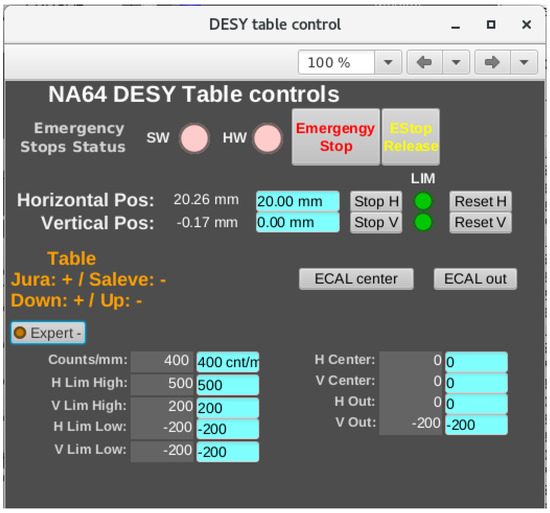Click the Reset H button
550x513 pixels.
481,201
